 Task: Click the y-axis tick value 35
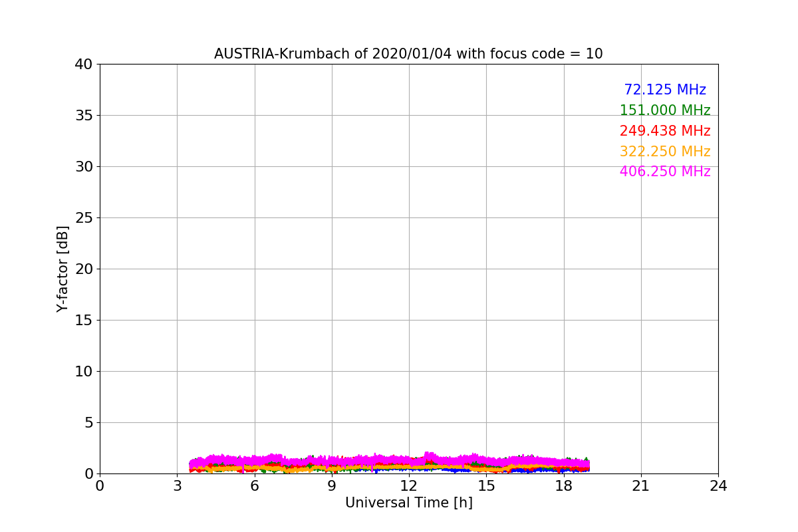(84, 116)
